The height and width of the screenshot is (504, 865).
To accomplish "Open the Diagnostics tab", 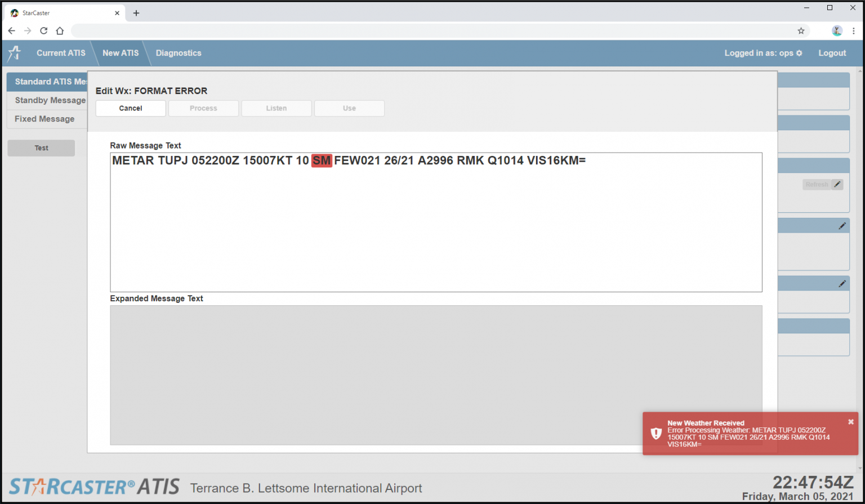I will 178,53.
